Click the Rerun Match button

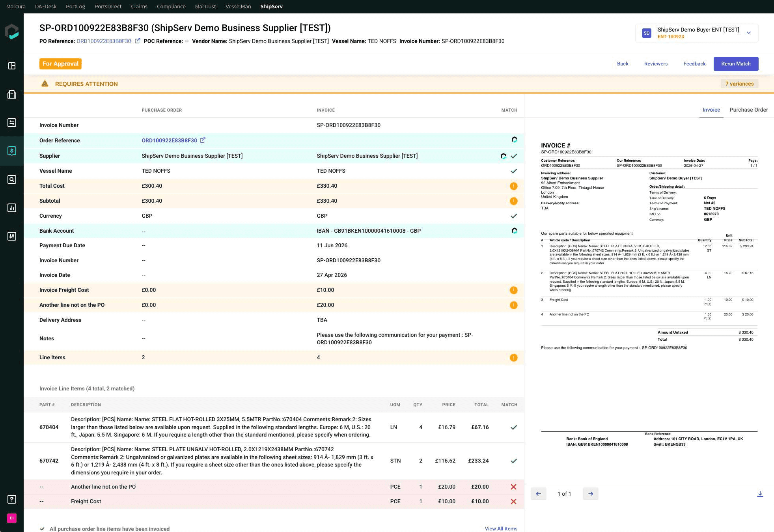point(736,64)
